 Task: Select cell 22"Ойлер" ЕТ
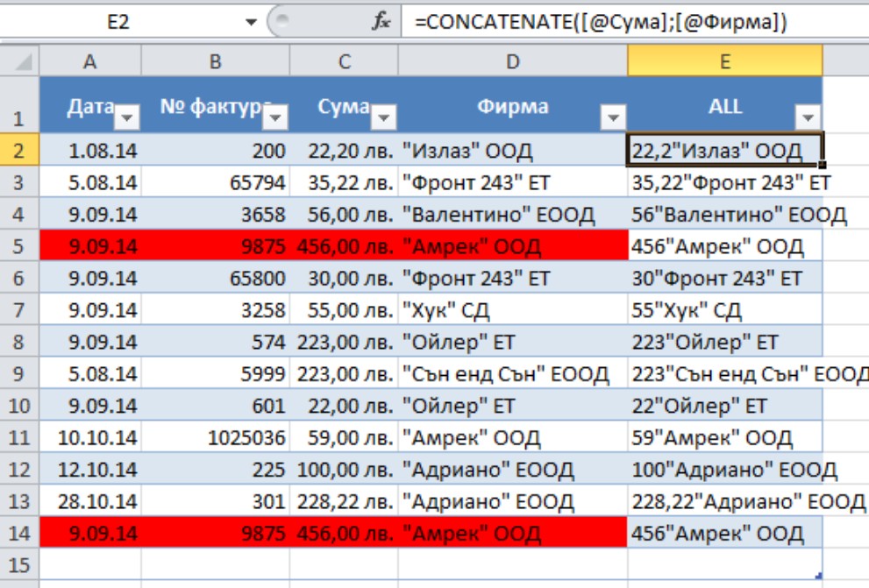[x=725, y=406]
